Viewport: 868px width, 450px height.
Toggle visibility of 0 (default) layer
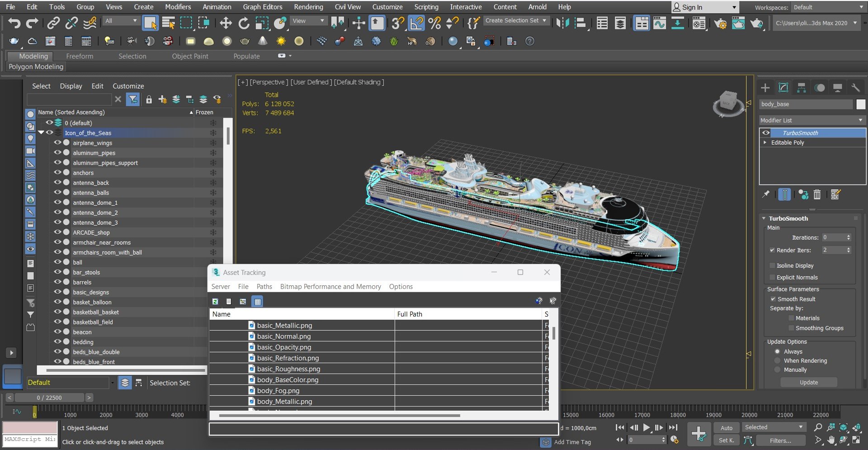49,123
